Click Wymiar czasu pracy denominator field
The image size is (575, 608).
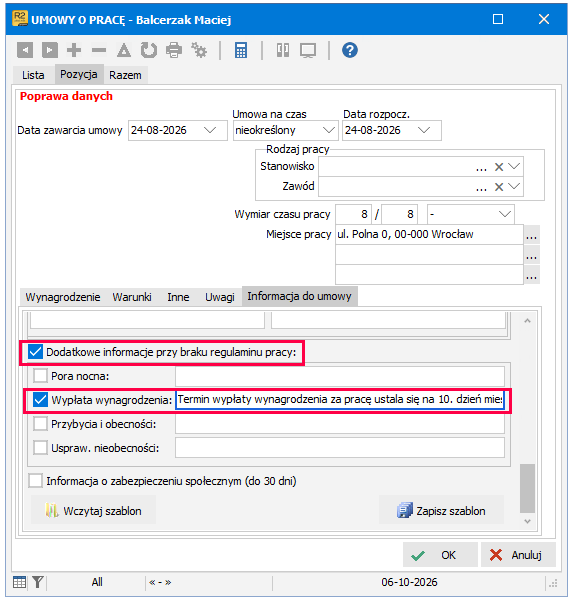(399, 214)
